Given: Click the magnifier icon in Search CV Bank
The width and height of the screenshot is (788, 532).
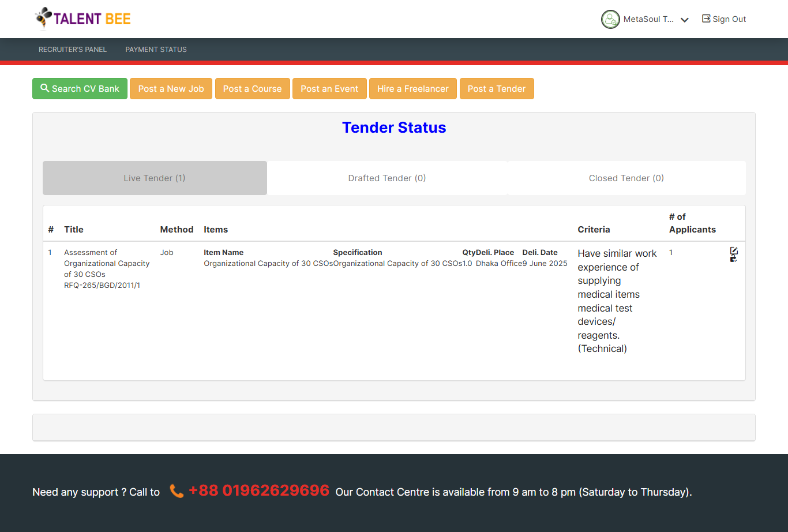Looking at the screenshot, I should click(x=44, y=88).
